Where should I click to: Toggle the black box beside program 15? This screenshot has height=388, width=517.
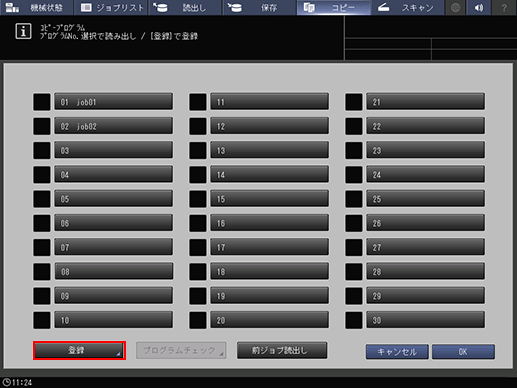198,199
